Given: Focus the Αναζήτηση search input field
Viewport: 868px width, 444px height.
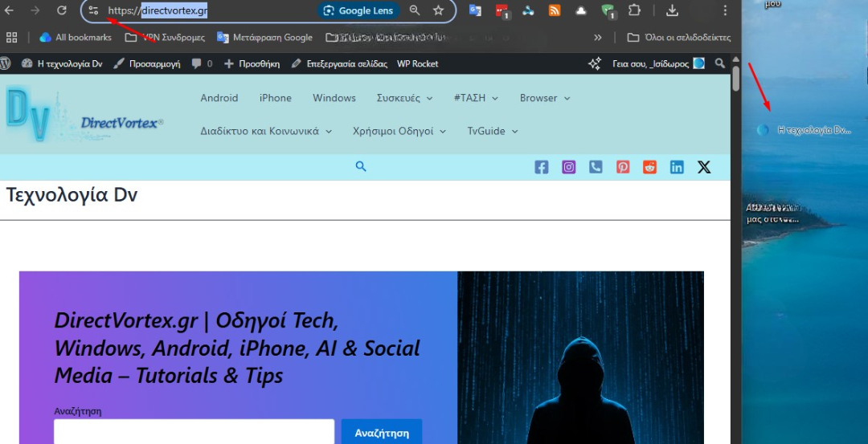Looking at the screenshot, I should click(x=194, y=432).
